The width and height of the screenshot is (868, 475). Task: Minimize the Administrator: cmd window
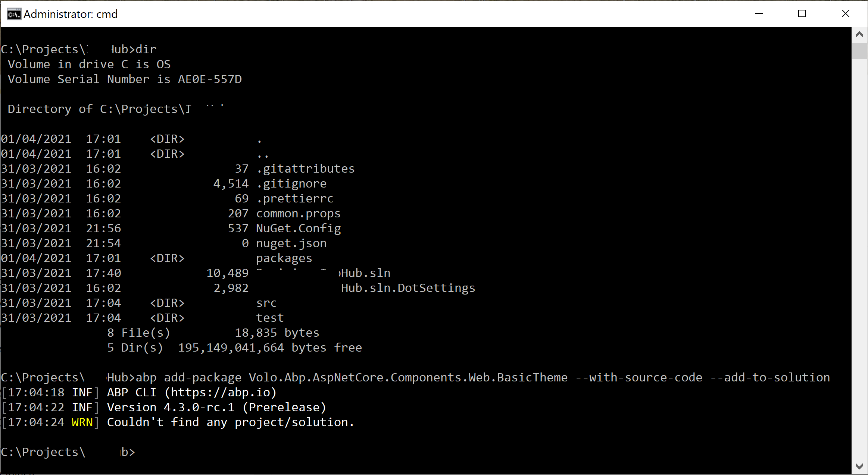[759, 13]
